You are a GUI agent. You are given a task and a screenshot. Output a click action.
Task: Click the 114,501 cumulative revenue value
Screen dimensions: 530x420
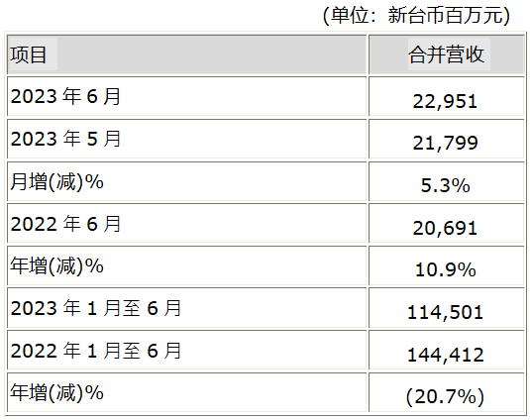pyautogui.click(x=445, y=312)
